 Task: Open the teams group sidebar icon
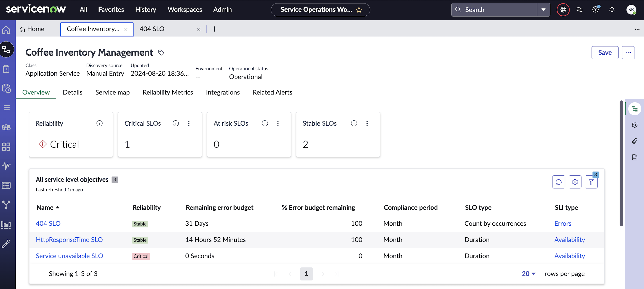tap(6, 127)
